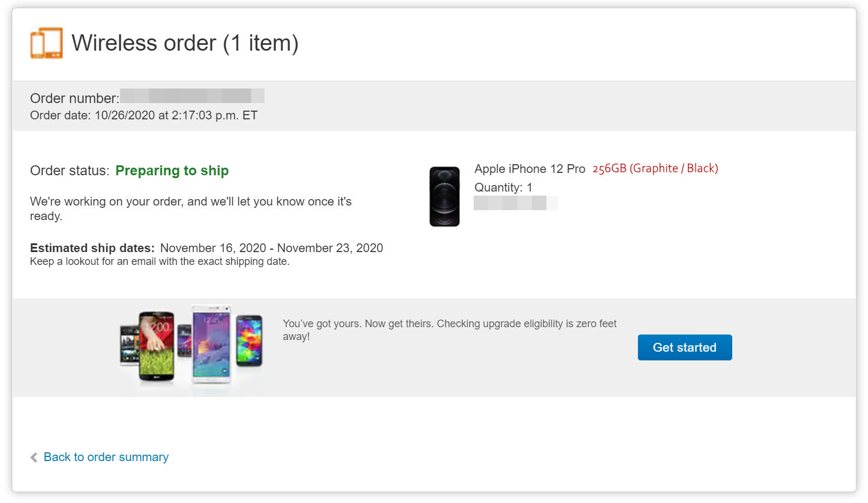Viewport: 868px width, 503px height.
Task: Click the exact shipping date email note
Action: pyautogui.click(x=160, y=262)
